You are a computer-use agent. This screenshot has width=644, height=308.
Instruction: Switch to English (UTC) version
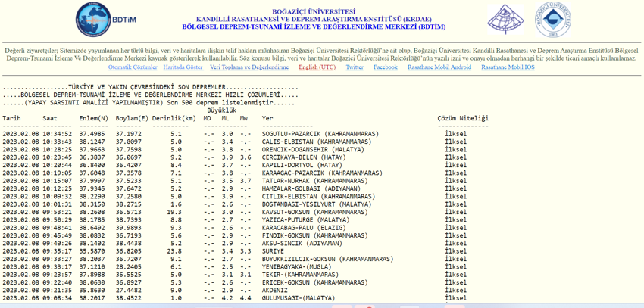tap(317, 67)
